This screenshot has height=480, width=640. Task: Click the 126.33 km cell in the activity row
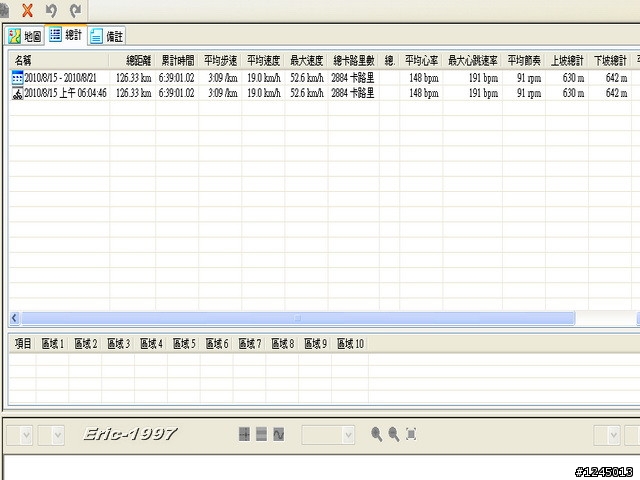(133, 93)
